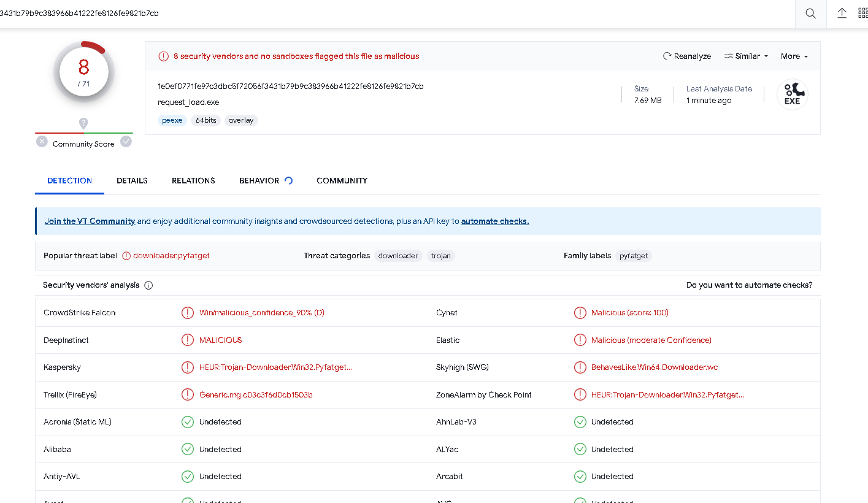Click the alert icon next to downloader.pyfatget
The width and height of the screenshot is (868, 503).
126,256
